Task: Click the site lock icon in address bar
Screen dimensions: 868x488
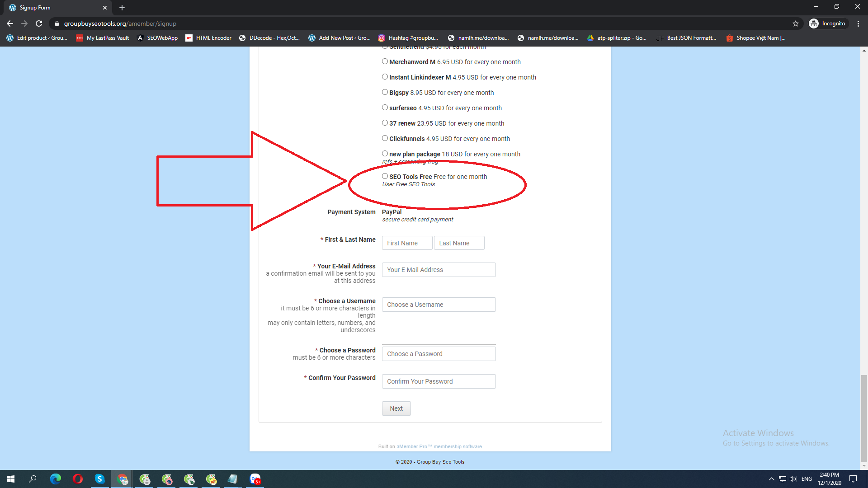Action: (x=57, y=23)
